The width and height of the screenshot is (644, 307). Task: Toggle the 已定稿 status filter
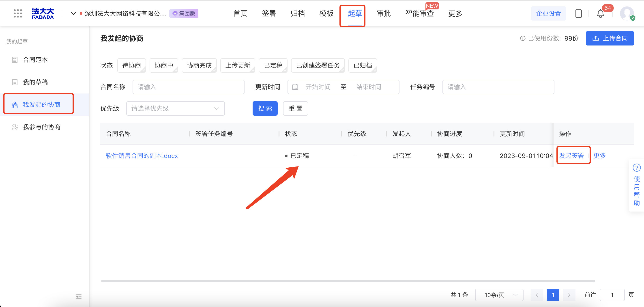tap(273, 65)
